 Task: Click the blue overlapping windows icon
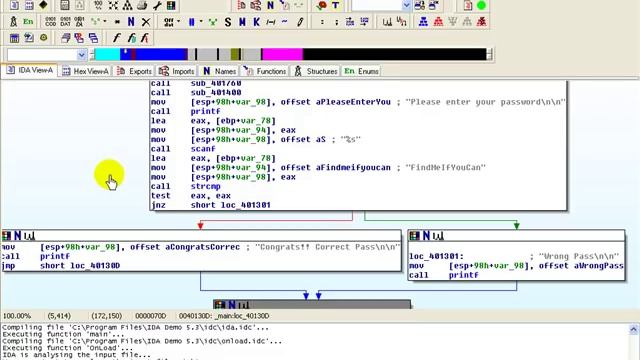point(93,38)
